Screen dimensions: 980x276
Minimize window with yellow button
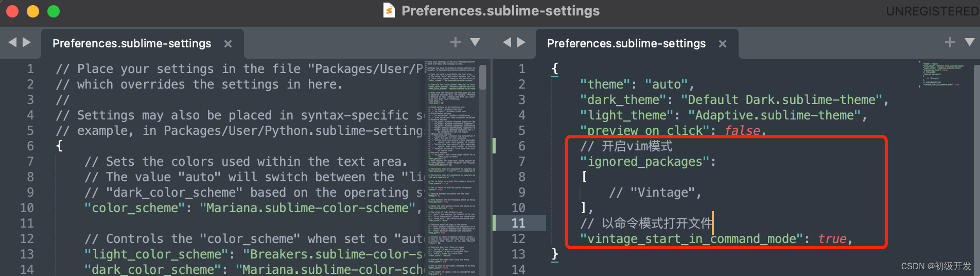pyautogui.click(x=33, y=11)
